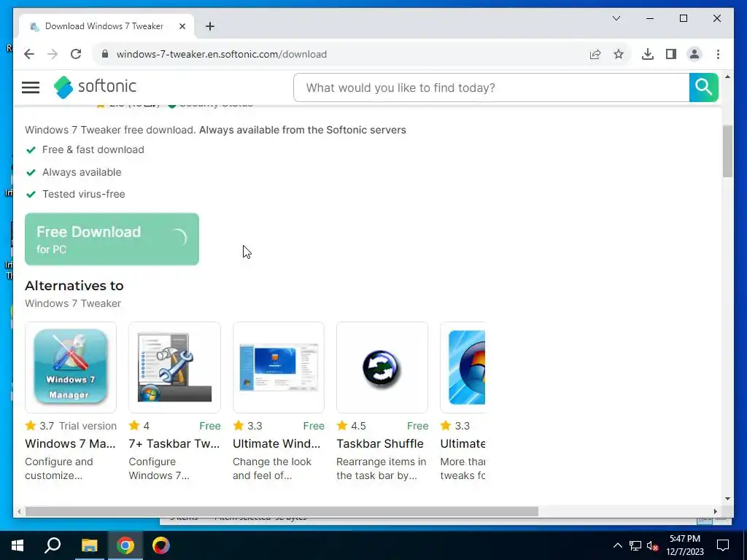Toggle Chrome side panel icon
This screenshot has height=560, width=747.
pyautogui.click(x=671, y=54)
